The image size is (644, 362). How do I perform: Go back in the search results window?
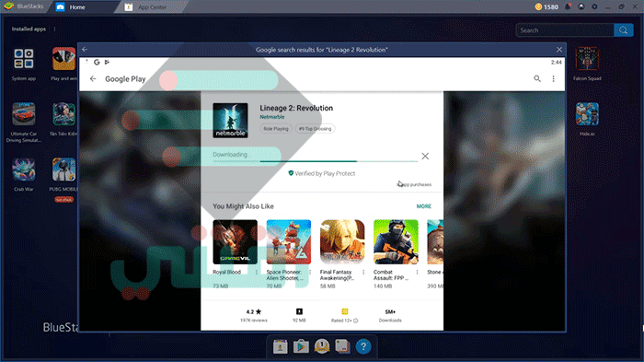[x=85, y=50]
